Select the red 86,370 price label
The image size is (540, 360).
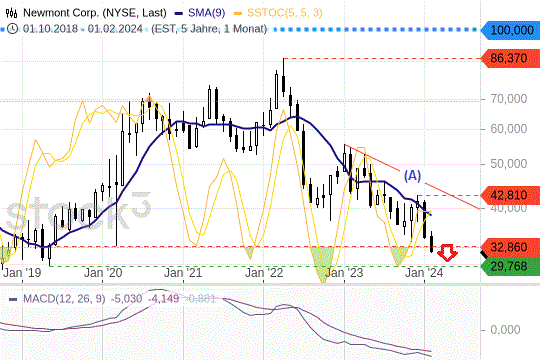[x=510, y=58]
